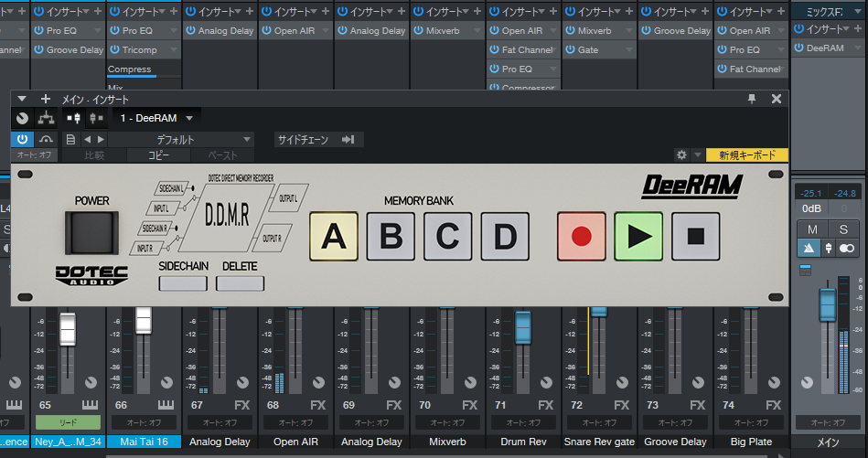Select memory bank B
The width and height of the screenshot is (868, 458).
tap(391, 236)
